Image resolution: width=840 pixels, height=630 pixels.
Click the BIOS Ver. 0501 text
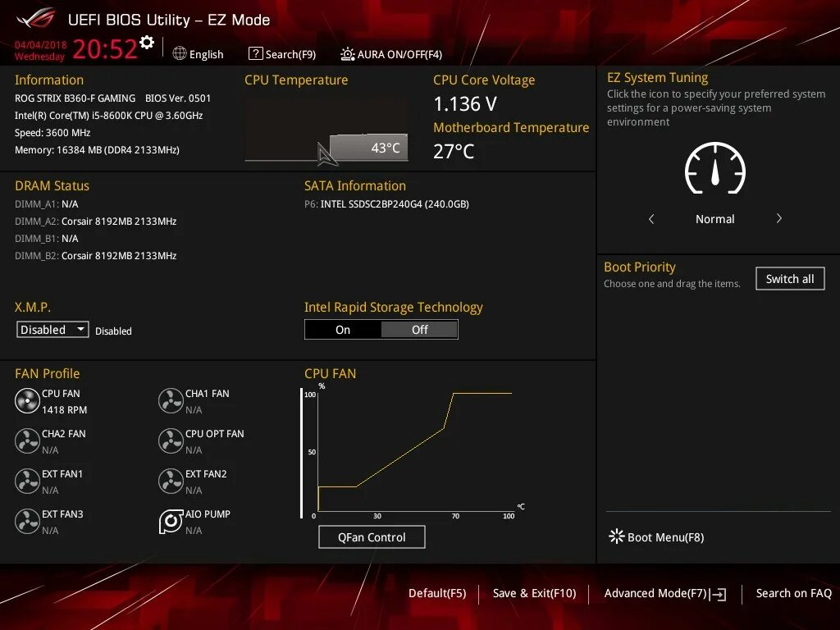(x=178, y=98)
